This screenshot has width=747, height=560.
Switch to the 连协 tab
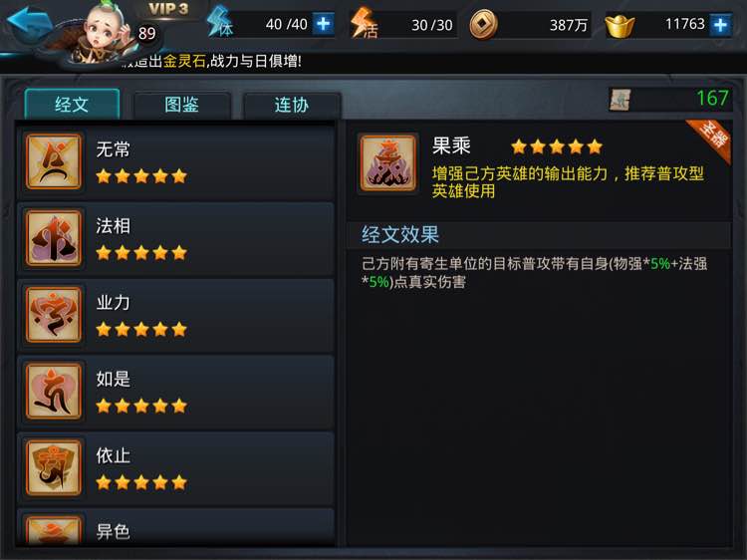click(292, 105)
